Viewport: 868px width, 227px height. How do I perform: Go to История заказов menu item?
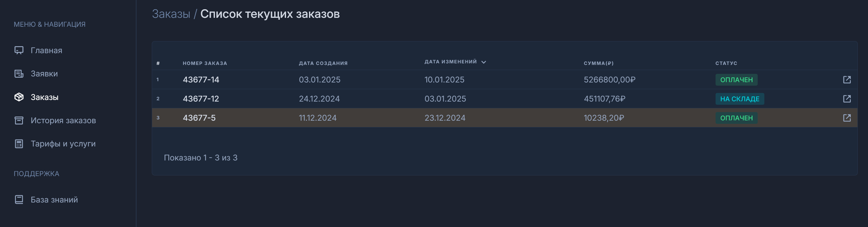click(x=63, y=120)
